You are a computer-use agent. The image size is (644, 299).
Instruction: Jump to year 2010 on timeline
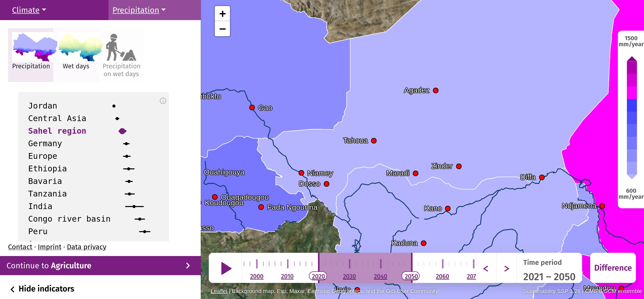[x=287, y=276]
